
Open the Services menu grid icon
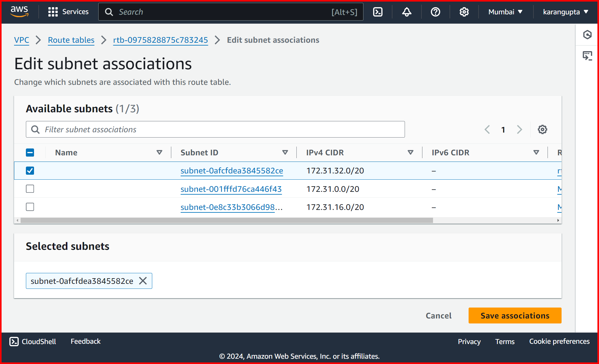(x=53, y=12)
